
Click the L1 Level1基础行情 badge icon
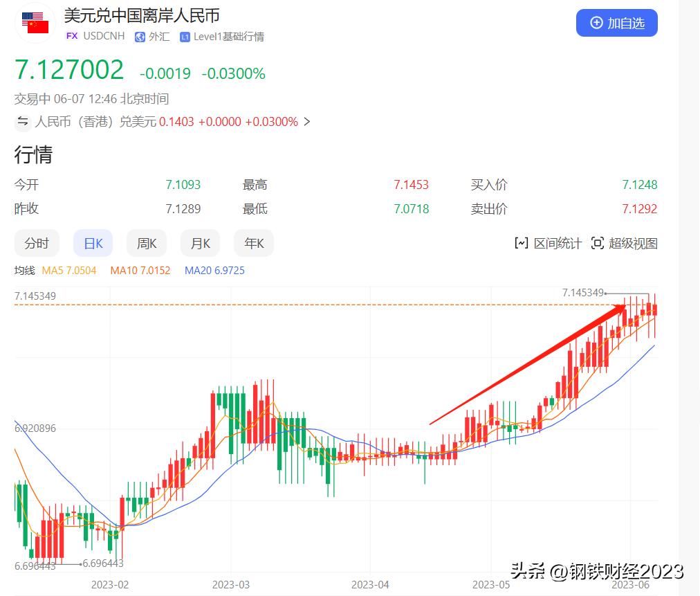(184, 37)
